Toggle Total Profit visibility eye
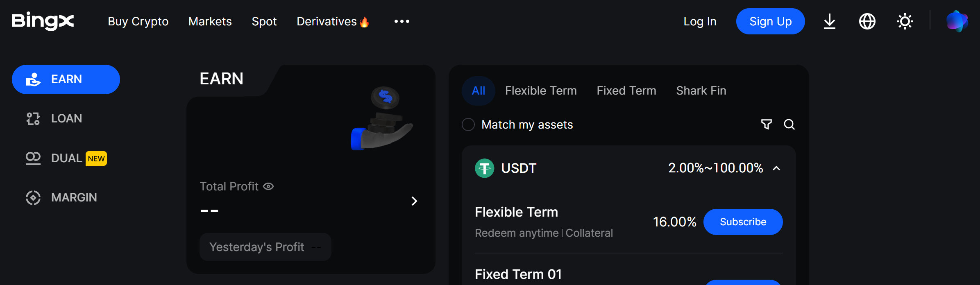 pos(268,186)
